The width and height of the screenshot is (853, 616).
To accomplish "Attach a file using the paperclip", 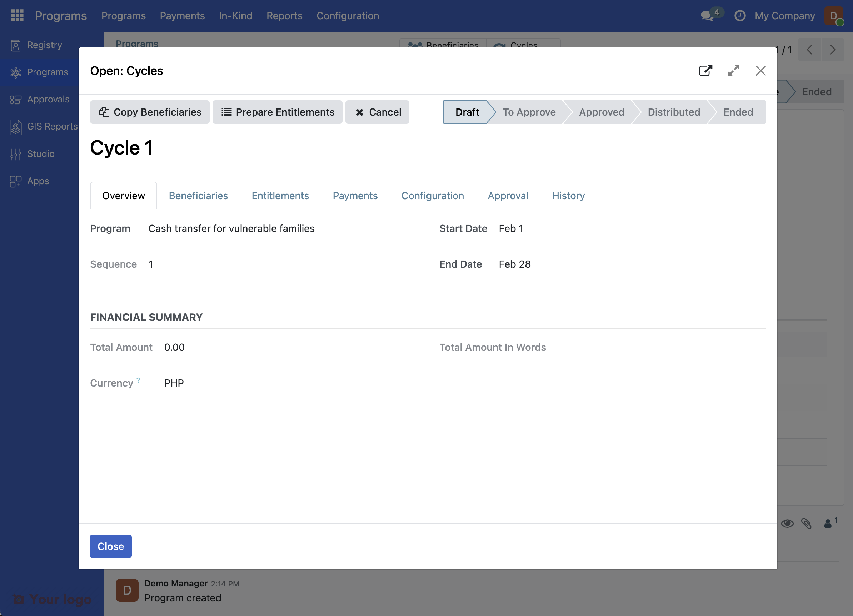I will (x=807, y=523).
